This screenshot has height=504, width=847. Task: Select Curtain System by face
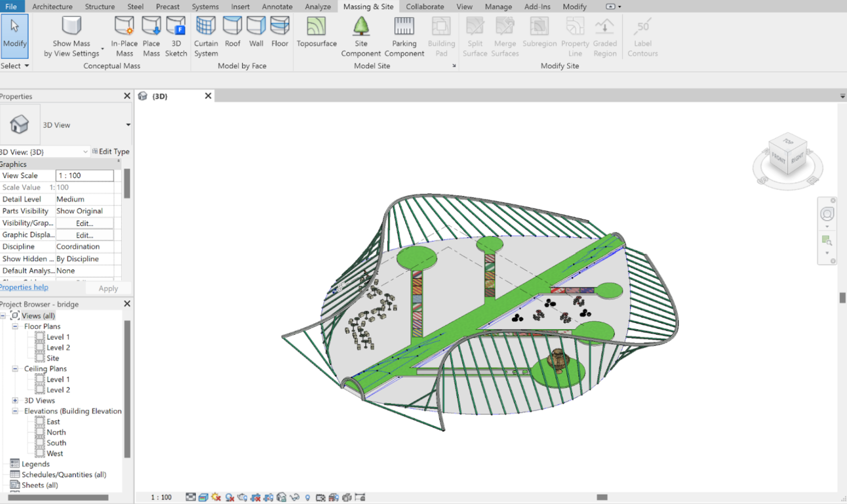click(x=206, y=37)
